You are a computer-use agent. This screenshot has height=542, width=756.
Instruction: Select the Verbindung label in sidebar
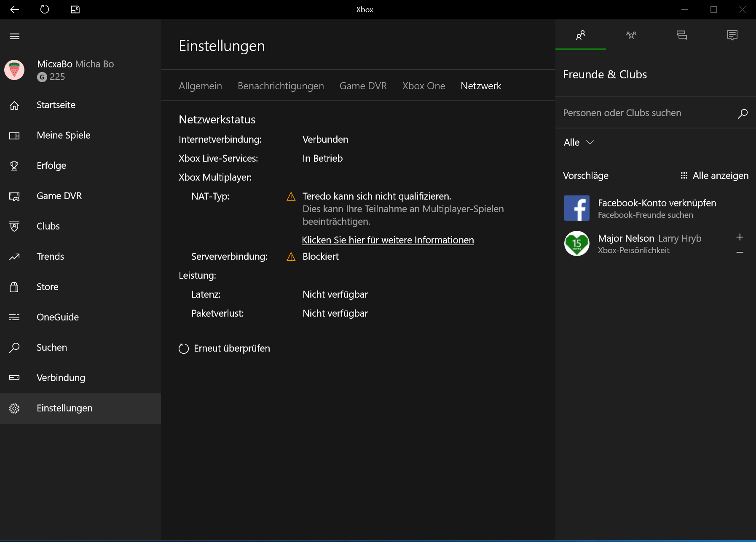point(61,378)
